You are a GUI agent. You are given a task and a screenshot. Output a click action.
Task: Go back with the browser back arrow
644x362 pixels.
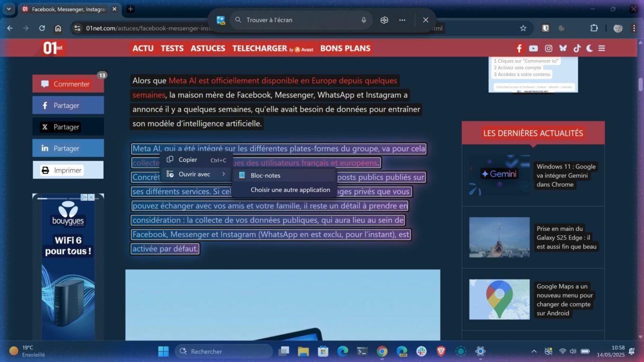(x=10, y=28)
